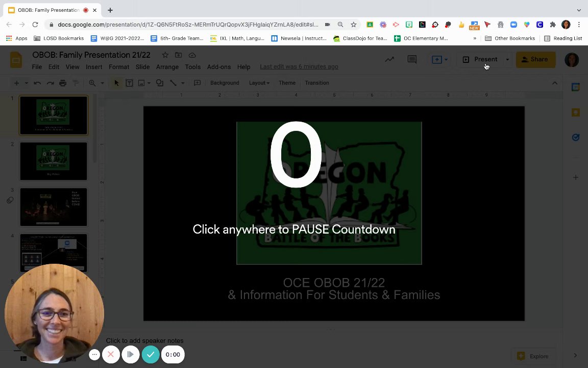Image resolution: width=588 pixels, height=368 pixels.
Task: Click the yellow Share button
Action: [x=535, y=60]
